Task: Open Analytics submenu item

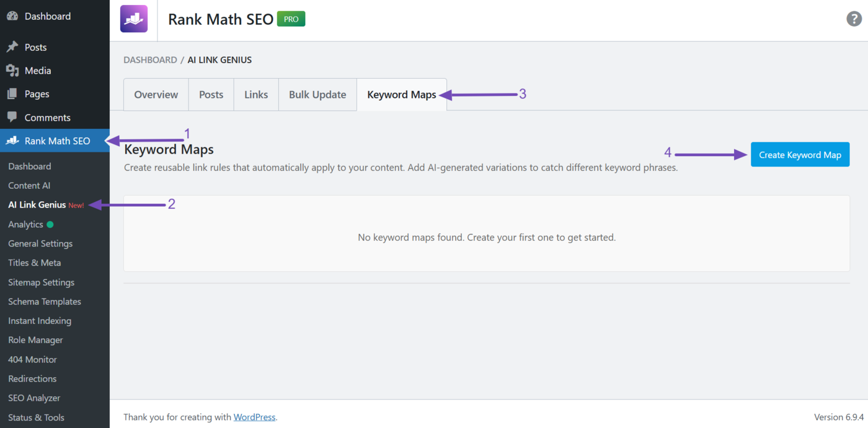Action: [25, 224]
